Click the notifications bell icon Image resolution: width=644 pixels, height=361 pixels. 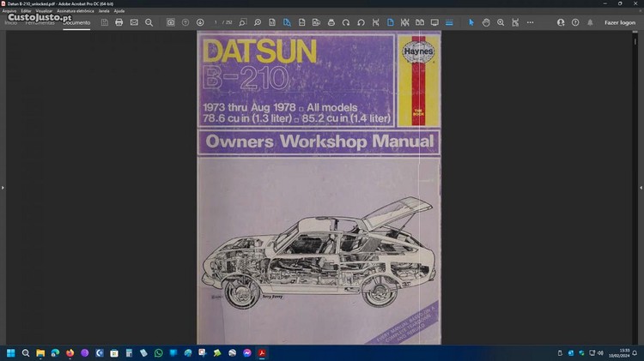click(590, 22)
